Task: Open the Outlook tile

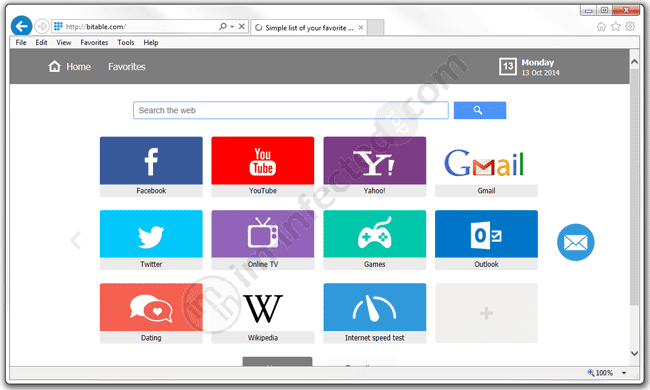Action: 486,240
